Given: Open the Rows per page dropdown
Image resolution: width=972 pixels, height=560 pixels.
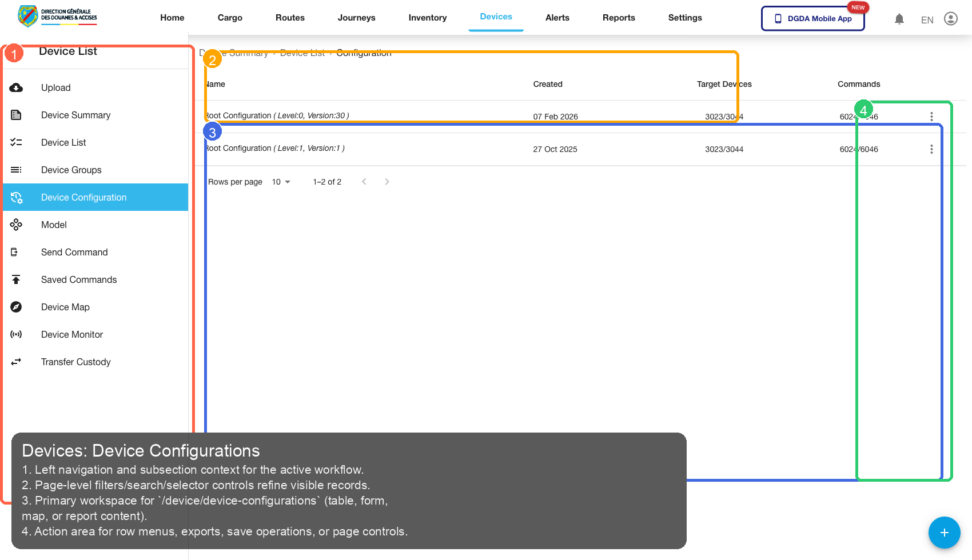Looking at the screenshot, I should (x=280, y=182).
